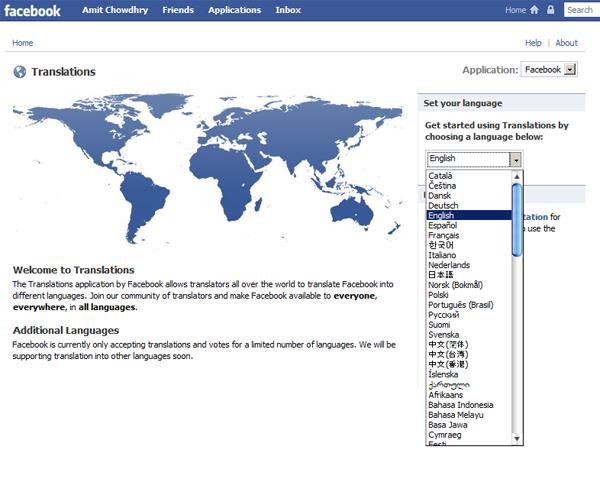Select Bahasa Melayu option
The image size is (600, 495).
click(469, 415)
